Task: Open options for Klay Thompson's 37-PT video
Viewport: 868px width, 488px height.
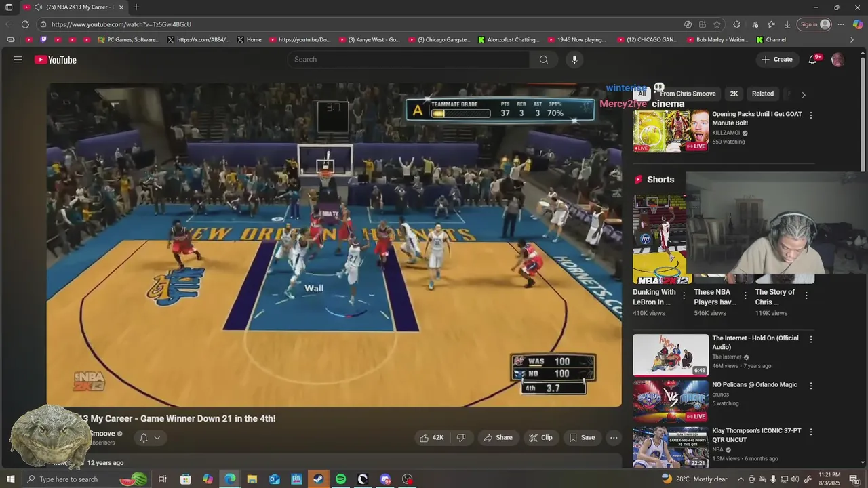Action: click(x=811, y=432)
